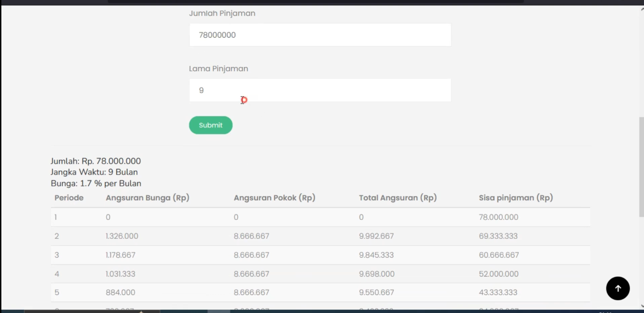Click the 'Periode' column header
Screen dimensions: 644x313
coord(69,198)
